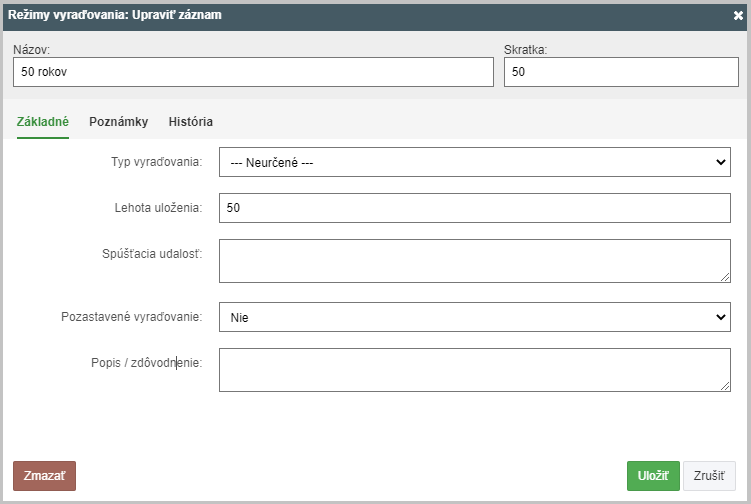Click inside the Popis / zdôvodnenie text area

click(x=475, y=370)
